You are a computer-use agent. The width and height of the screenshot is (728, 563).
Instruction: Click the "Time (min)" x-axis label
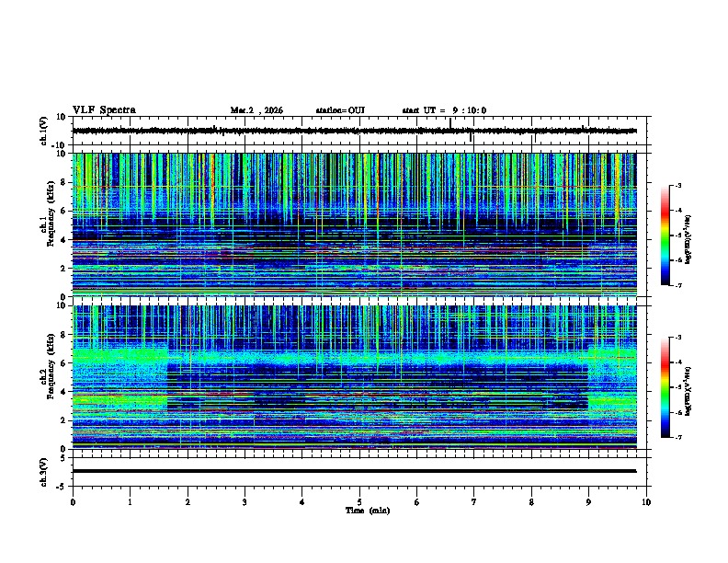pyautogui.click(x=368, y=511)
